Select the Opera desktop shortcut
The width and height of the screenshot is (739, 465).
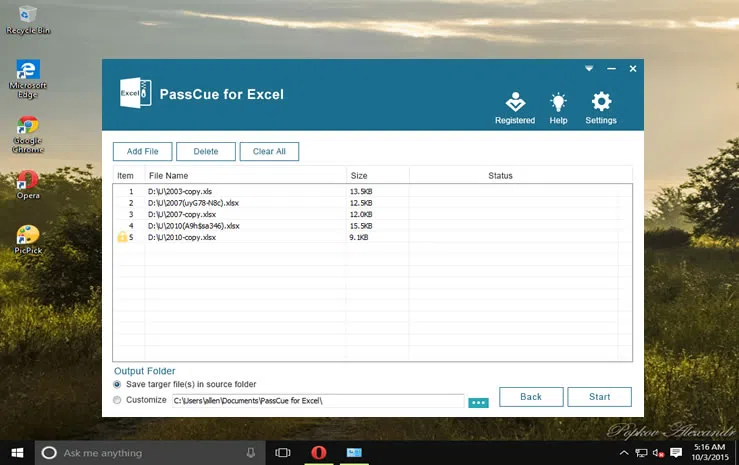(28, 185)
